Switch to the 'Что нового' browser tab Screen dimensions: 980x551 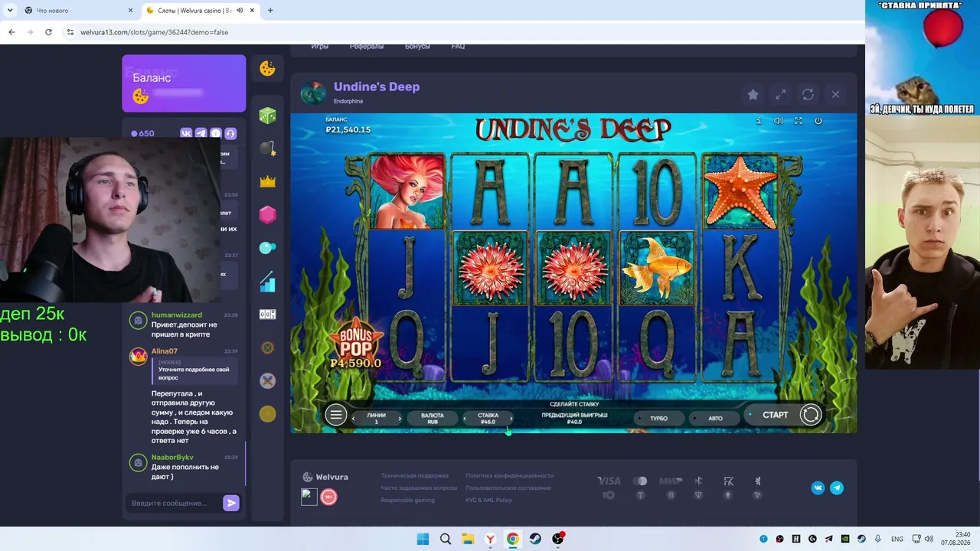click(78, 11)
